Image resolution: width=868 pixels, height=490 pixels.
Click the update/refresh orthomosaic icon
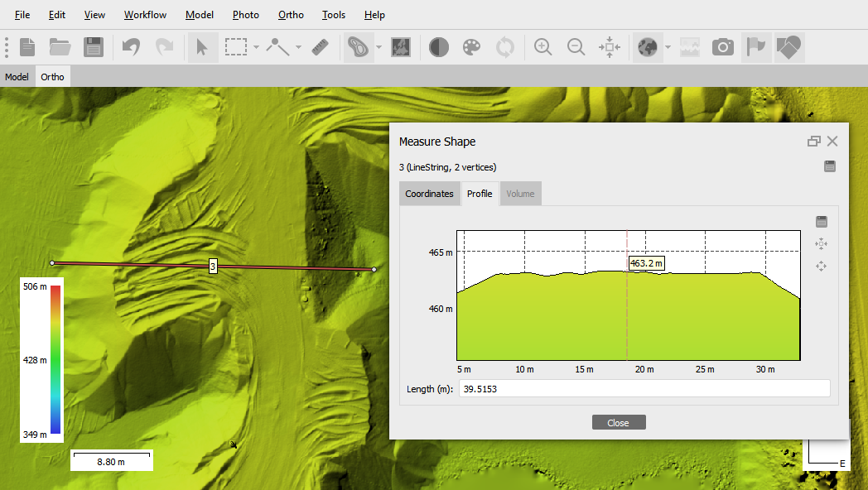click(x=505, y=47)
